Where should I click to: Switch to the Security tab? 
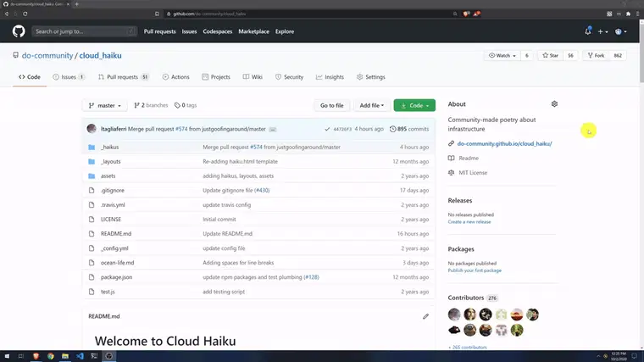(x=289, y=77)
